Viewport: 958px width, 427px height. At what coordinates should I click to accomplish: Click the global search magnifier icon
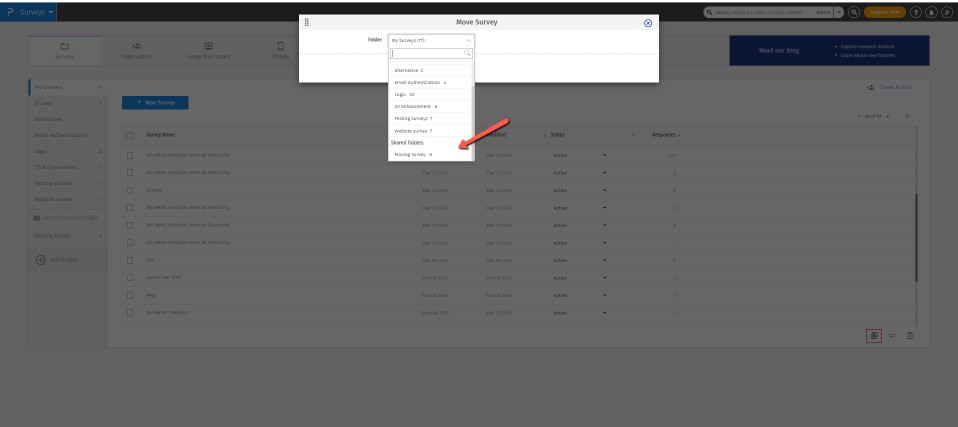coord(709,12)
